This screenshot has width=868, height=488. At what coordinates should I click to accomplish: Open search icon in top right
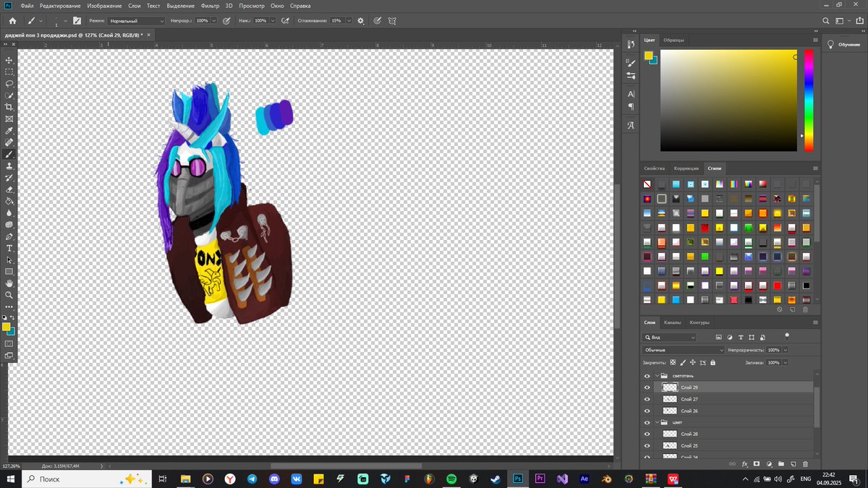pyautogui.click(x=826, y=21)
